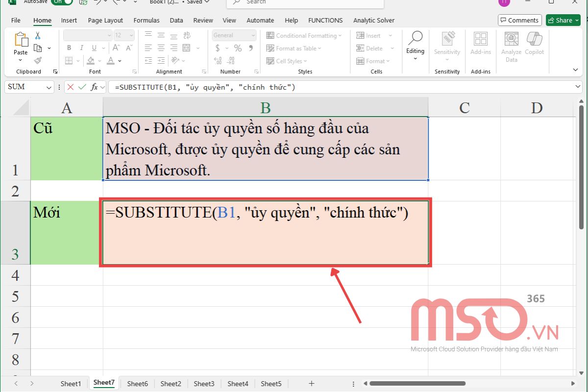Align text right
Screen dimensions: 588x392
[x=173, y=48]
